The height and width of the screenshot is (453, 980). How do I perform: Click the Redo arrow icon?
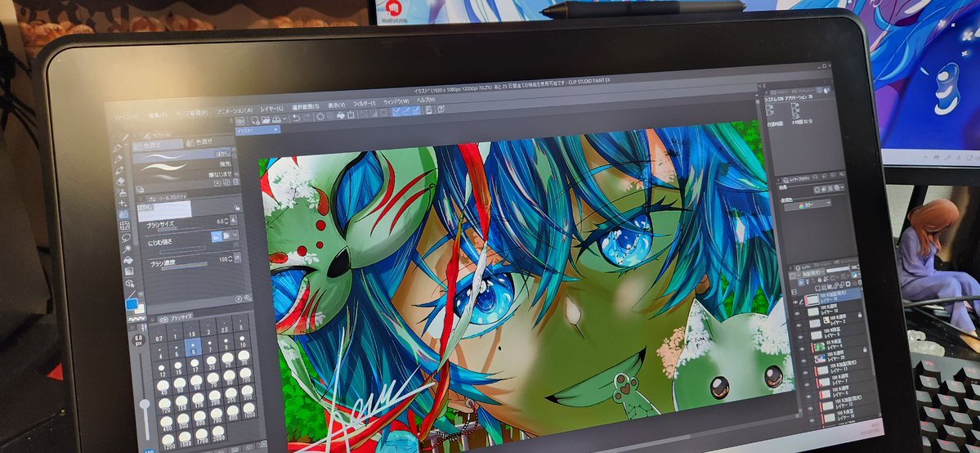click(307, 117)
